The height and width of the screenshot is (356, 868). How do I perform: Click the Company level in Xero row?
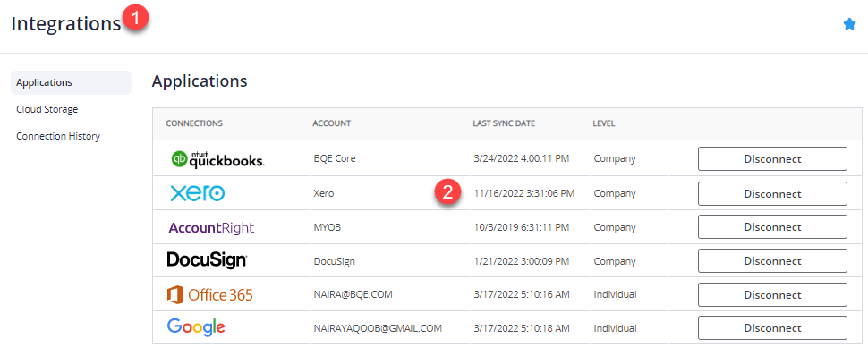[615, 194]
